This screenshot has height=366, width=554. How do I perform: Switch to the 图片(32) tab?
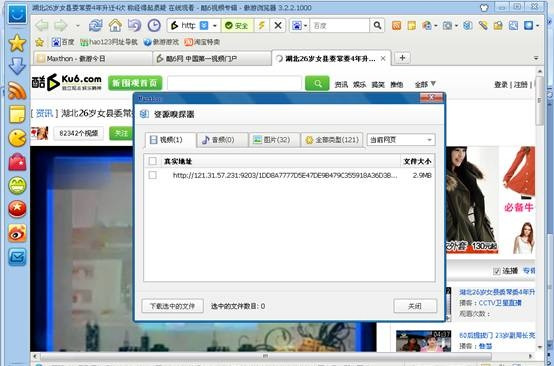tap(274, 140)
